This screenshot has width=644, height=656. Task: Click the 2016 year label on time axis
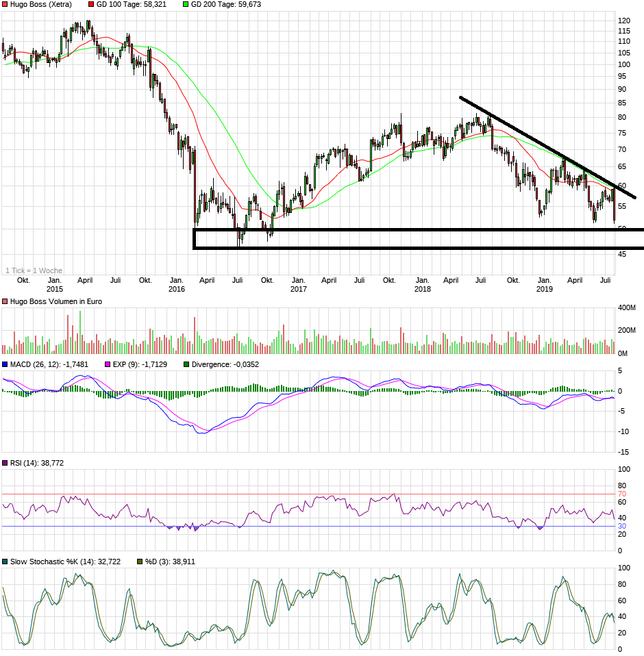click(x=176, y=289)
